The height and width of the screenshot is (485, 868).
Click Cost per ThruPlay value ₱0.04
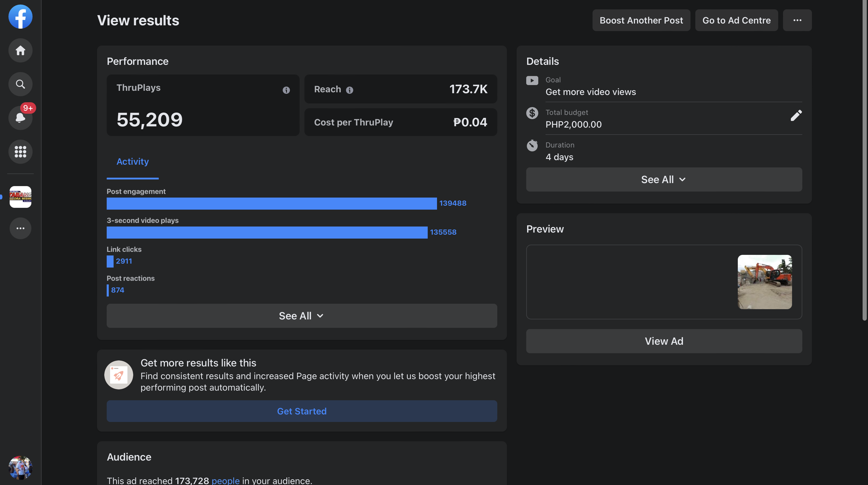pyautogui.click(x=470, y=122)
